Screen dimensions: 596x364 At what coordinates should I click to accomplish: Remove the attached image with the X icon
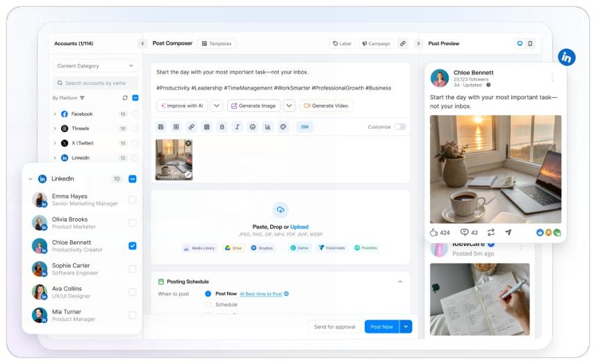point(188,143)
